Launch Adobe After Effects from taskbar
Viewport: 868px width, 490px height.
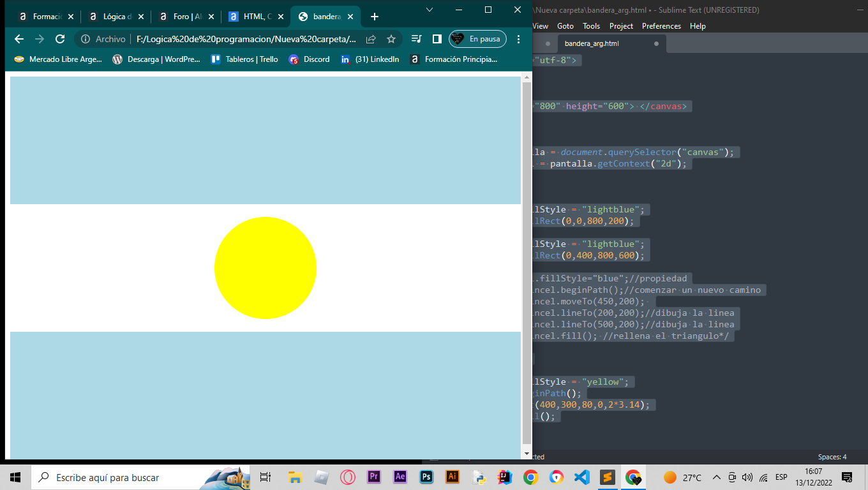tap(400, 477)
